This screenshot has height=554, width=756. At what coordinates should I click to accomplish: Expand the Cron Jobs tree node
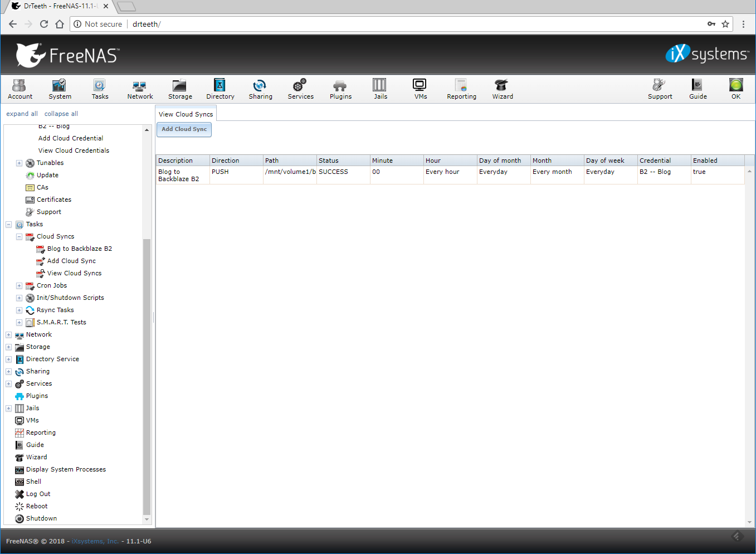pyautogui.click(x=19, y=286)
